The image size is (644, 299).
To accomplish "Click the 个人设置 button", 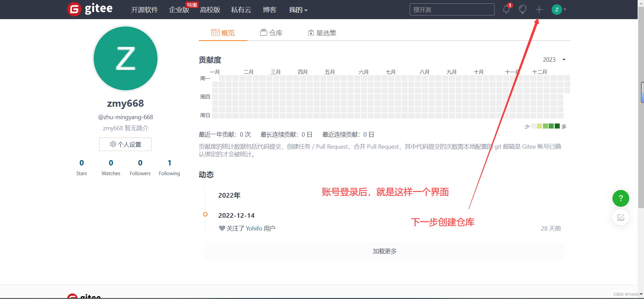I will [x=125, y=144].
